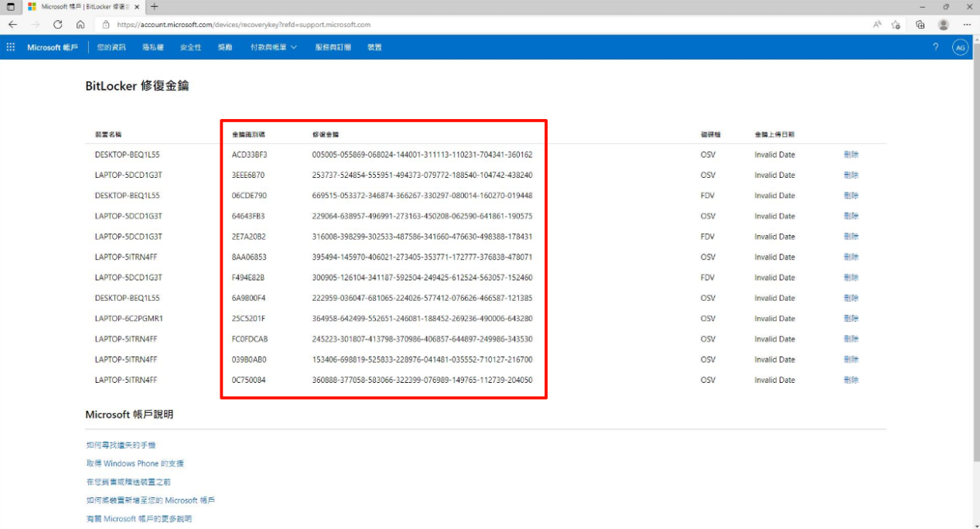The height and width of the screenshot is (529, 980).
Task: Select recovery key starting 669515-053372
Action: coord(422,196)
